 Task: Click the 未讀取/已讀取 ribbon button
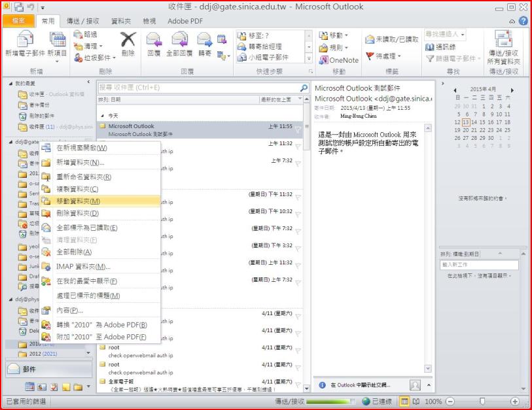click(x=392, y=39)
